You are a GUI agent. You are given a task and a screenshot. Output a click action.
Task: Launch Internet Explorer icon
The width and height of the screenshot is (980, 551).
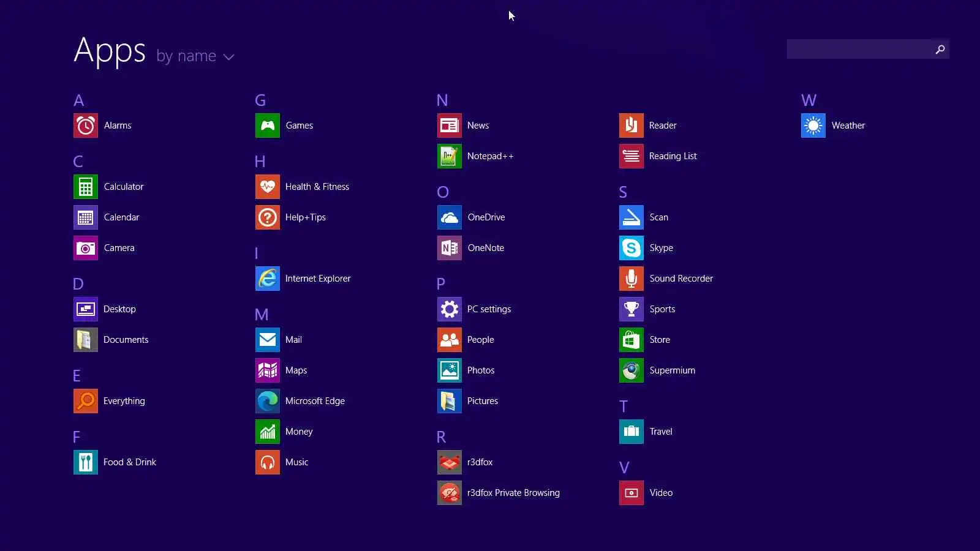268,279
